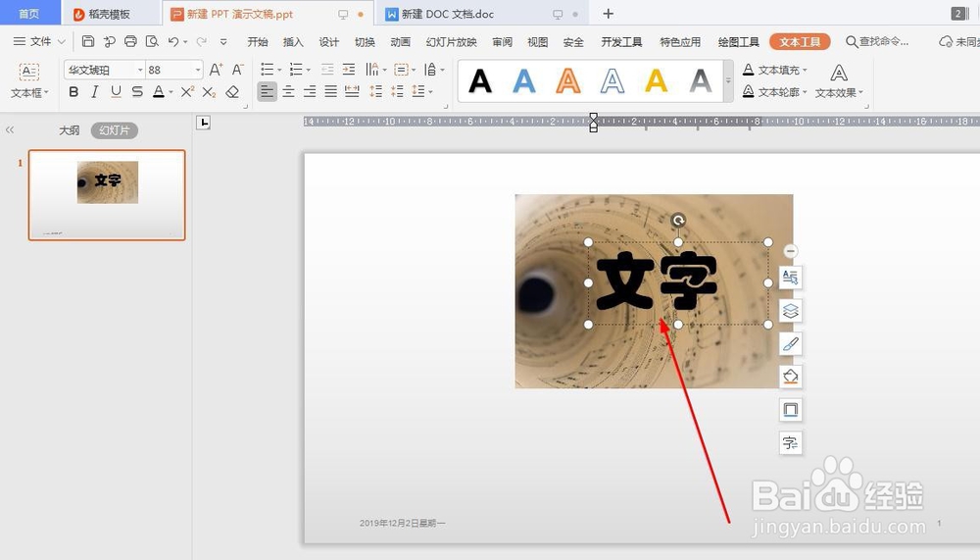980x560 pixels.
Task: Clear formatting with eraser icon
Action: point(232,92)
